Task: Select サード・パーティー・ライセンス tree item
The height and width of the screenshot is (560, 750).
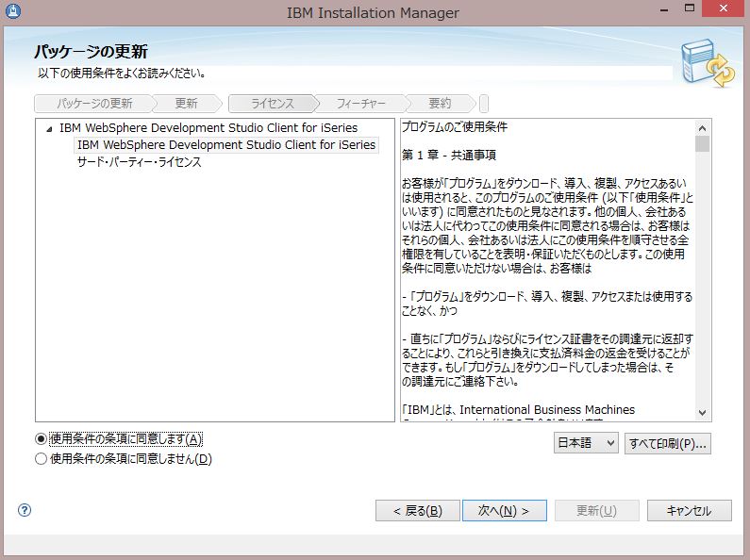Action: [x=140, y=162]
